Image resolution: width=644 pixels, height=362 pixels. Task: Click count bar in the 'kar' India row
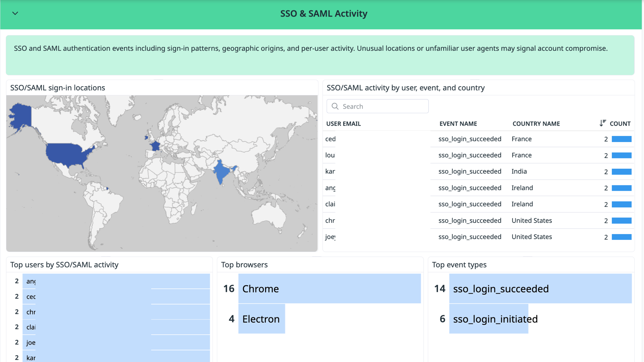622,172
